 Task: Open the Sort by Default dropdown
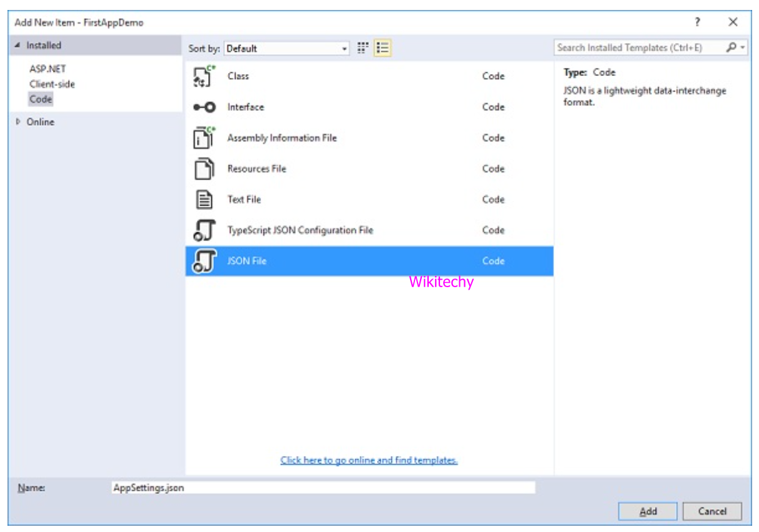pyautogui.click(x=287, y=48)
